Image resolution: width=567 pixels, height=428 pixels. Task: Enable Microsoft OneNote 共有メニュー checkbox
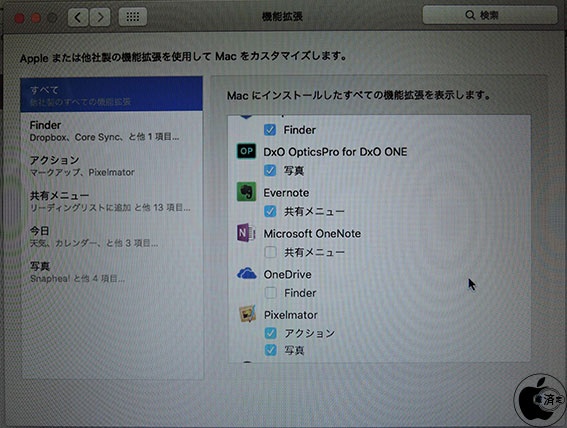tap(270, 252)
